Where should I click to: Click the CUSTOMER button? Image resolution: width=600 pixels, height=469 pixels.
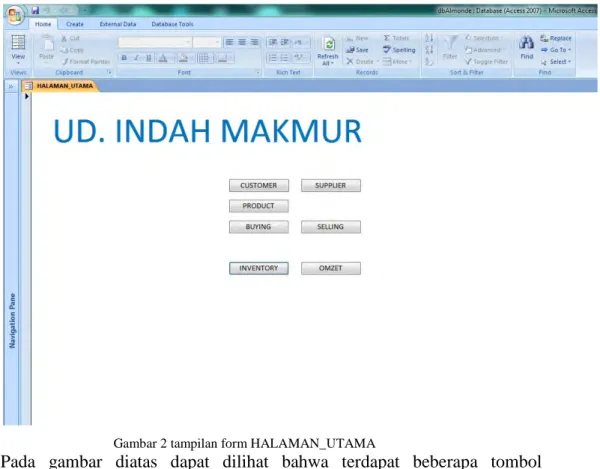pyautogui.click(x=259, y=186)
